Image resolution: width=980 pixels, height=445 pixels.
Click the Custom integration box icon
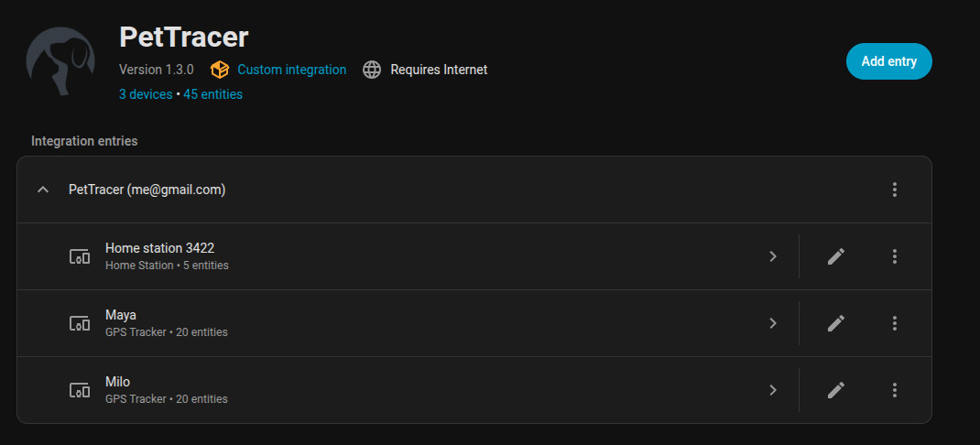point(219,70)
